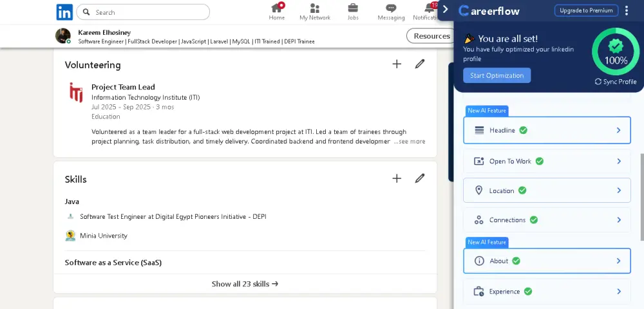Screen dimensions: 644x309
Task: Open Careerflow three-dot menu
Action: coord(627,11)
